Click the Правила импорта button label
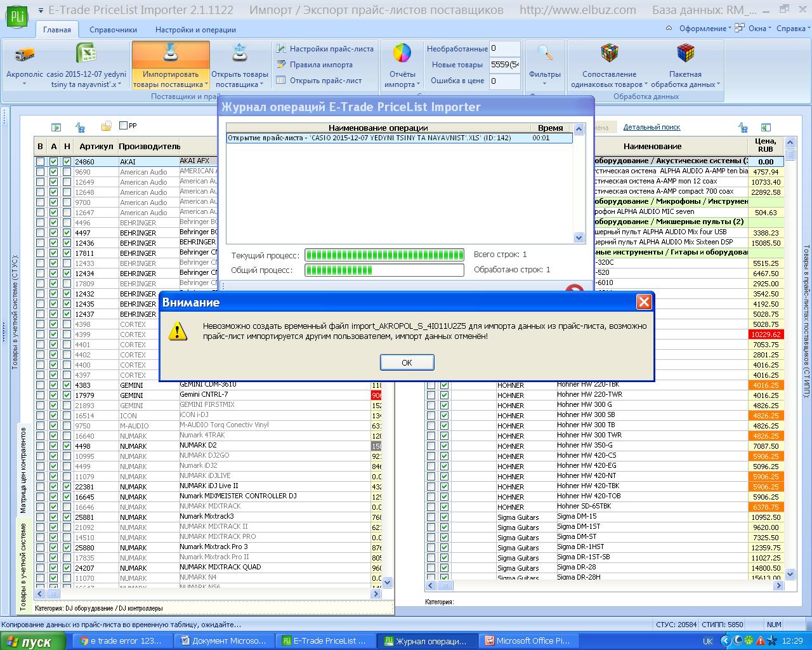Image resolution: width=812 pixels, height=650 pixels. coord(321,65)
